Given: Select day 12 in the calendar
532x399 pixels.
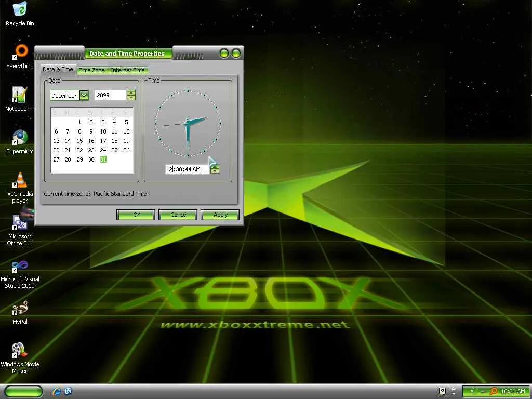Looking at the screenshot, I should pos(126,131).
